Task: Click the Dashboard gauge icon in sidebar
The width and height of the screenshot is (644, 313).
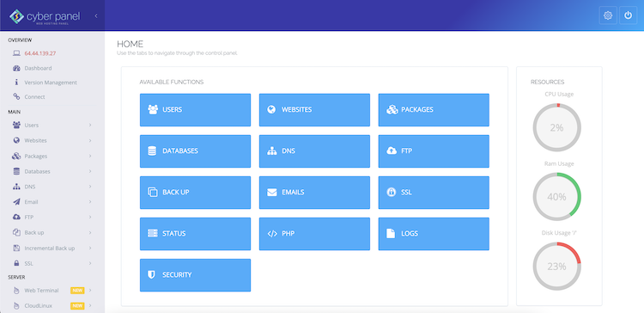Action: (16, 68)
